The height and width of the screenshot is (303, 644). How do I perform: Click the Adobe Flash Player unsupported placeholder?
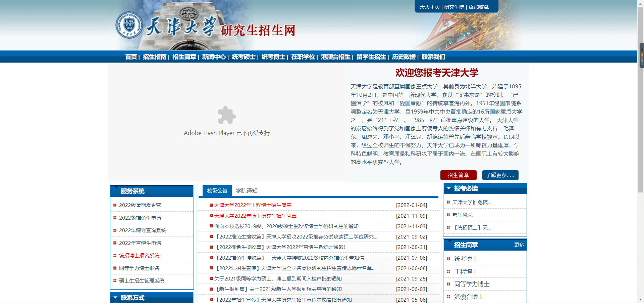227,122
